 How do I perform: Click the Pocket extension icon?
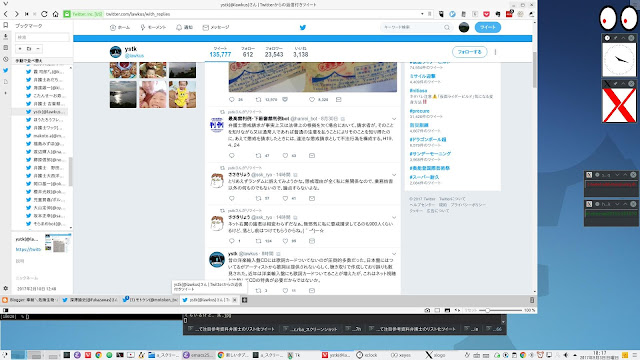487,14
